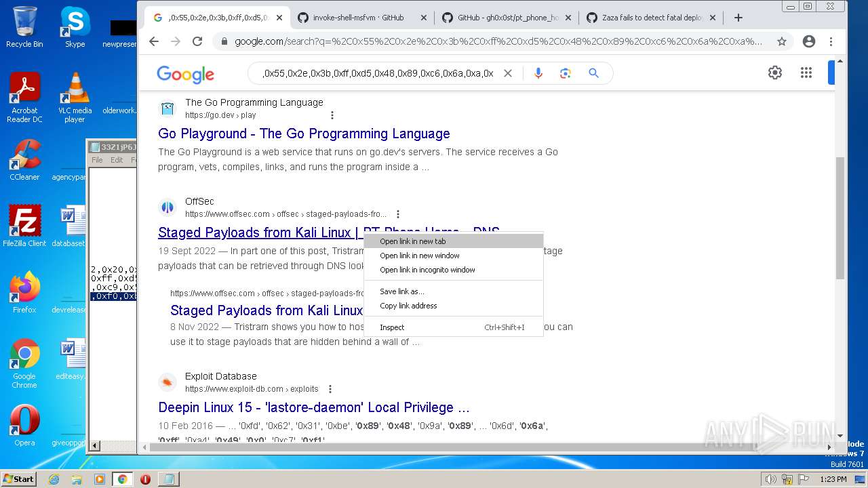868x488 pixels.
Task: Clear the Google search box with the X
Action: click(507, 73)
